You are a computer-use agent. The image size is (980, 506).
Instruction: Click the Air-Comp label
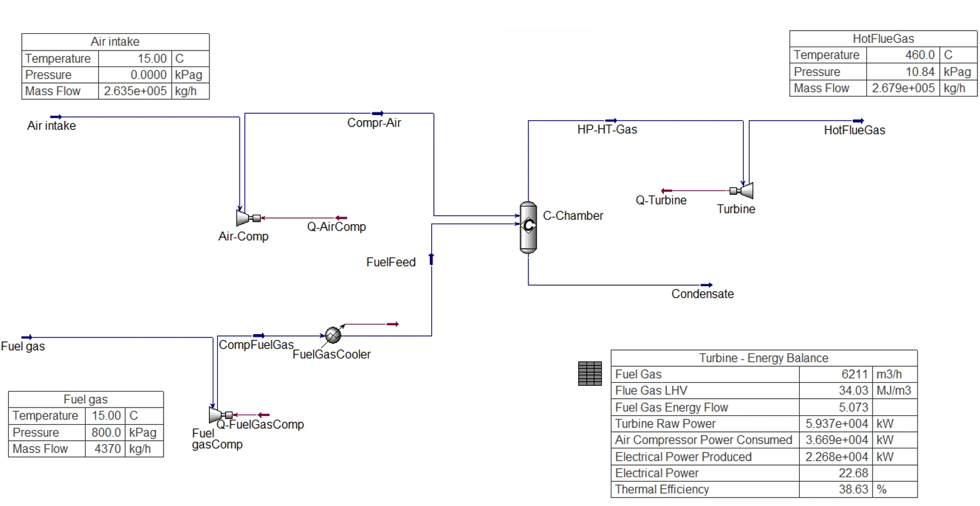(243, 236)
